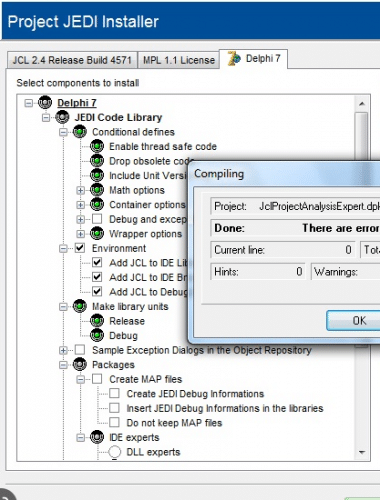Viewport: 380px width, 500px height.
Task: Select the JEDI Code Library label
Action: (118, 117)
